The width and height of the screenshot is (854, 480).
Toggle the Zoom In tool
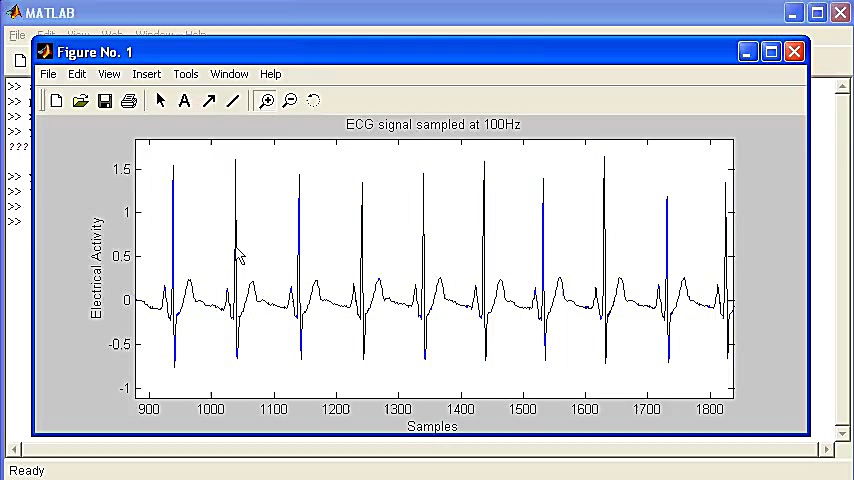266,100
